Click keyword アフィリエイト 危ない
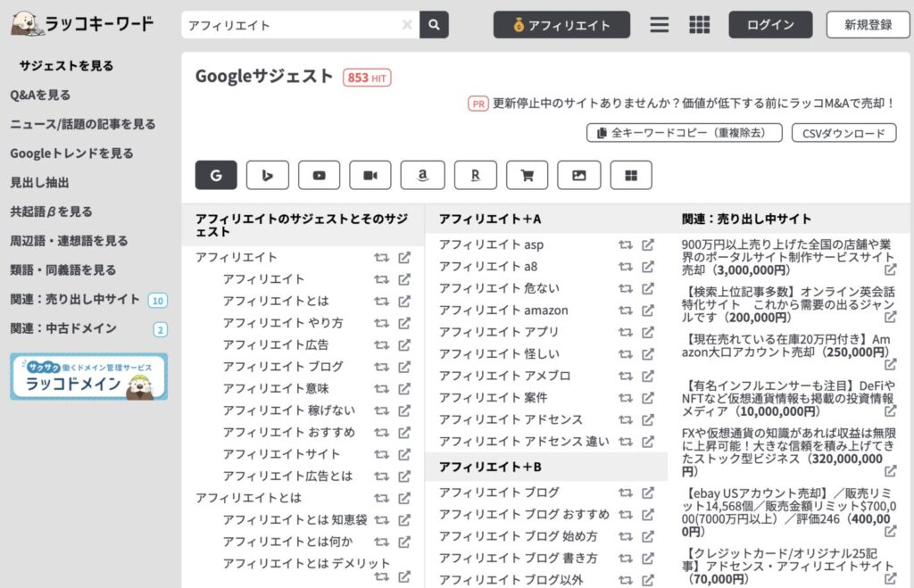 click(499, 288)
